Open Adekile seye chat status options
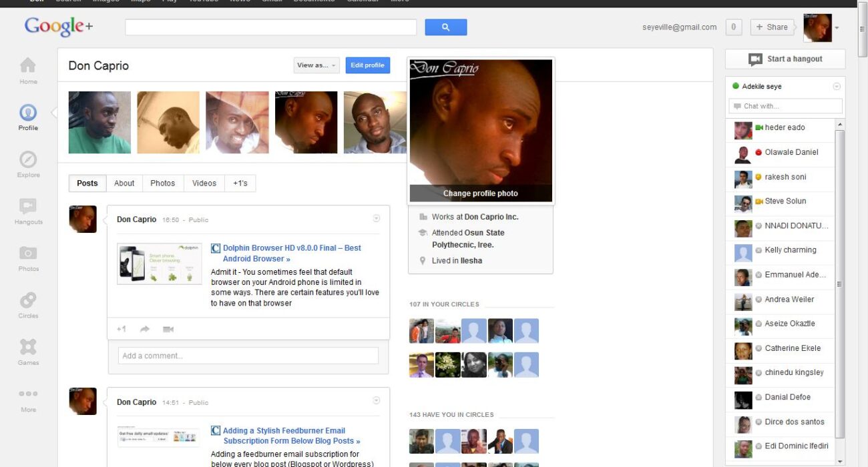This screenshot has height=467, width=868. click(x=836, y=87)
